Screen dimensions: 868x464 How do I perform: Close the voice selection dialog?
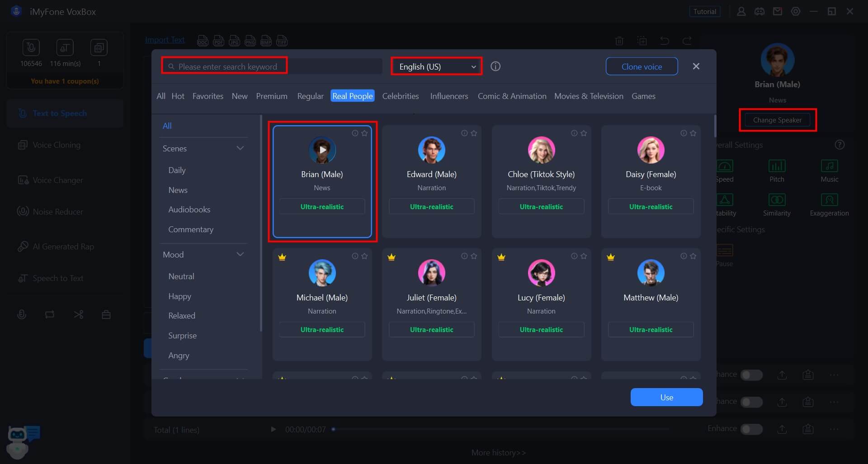(696, 66)
